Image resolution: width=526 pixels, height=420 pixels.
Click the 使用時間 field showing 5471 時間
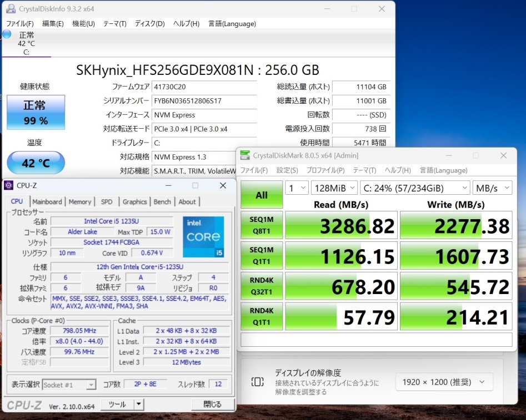[361, 143]
